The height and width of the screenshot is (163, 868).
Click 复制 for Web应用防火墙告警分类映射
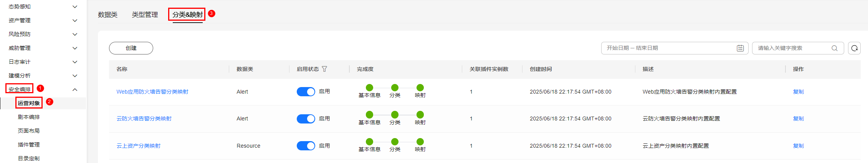798,92
